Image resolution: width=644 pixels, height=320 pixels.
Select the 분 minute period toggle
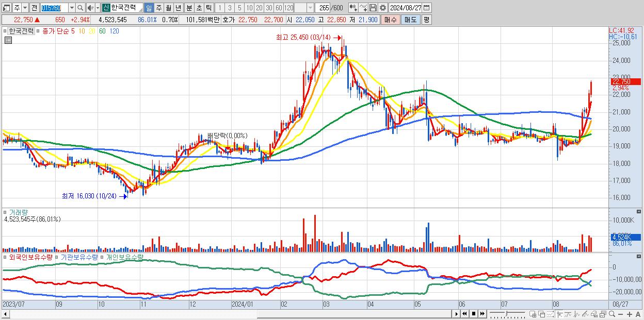coord(189,8)
